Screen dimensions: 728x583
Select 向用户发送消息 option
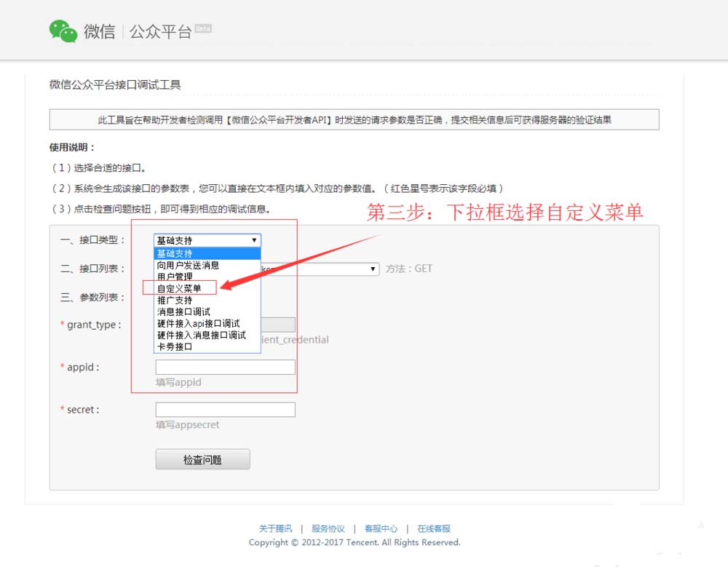tap(188, 264)
